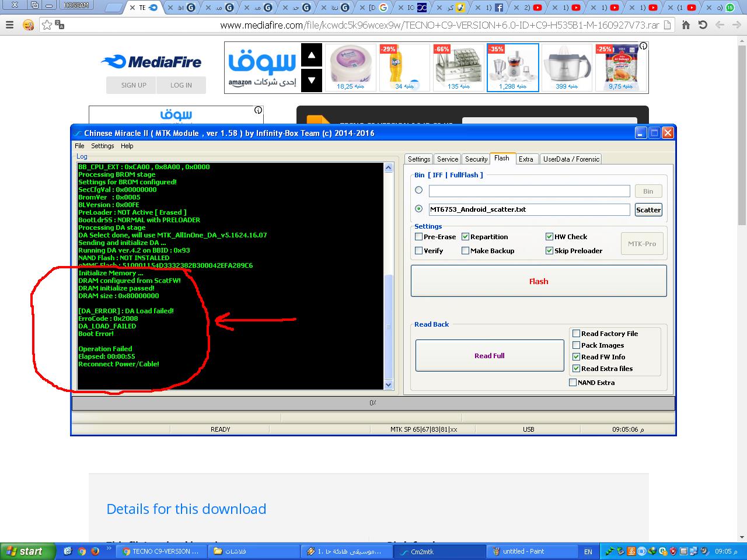The width and height of the screenshot is (747, 560).
Task: Enable the Make Backup checkbox
Action: pyautogui.click(x=465, y=251)
